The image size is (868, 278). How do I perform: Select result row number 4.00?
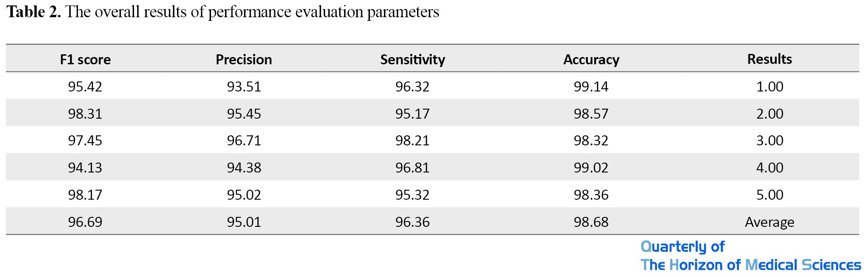[769, 168]
